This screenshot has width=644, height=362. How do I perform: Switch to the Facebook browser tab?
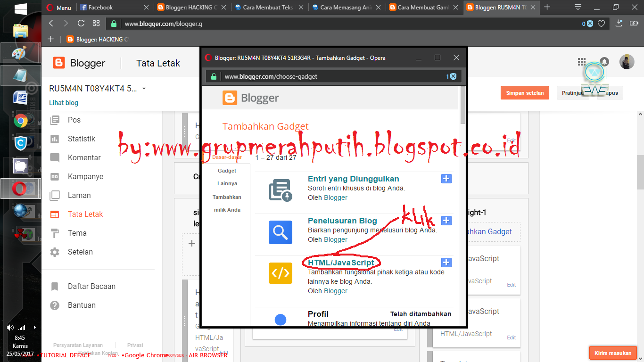point(114,8)
